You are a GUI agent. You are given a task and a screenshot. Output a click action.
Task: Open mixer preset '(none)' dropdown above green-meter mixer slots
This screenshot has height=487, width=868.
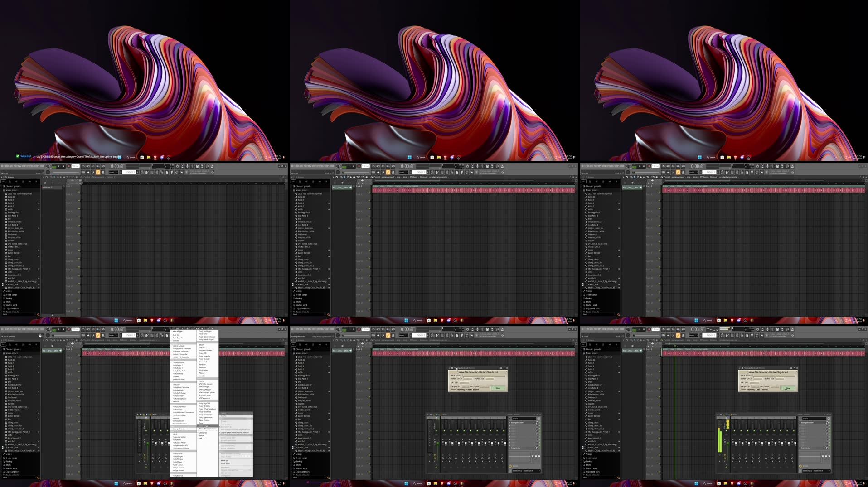click(x=814, y=419)
